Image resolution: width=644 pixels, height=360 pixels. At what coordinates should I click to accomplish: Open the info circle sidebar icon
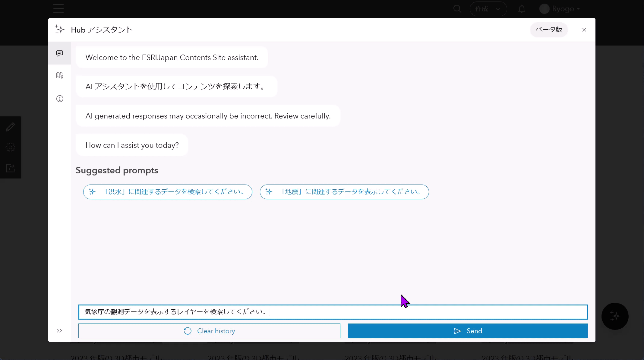[60, 99]
